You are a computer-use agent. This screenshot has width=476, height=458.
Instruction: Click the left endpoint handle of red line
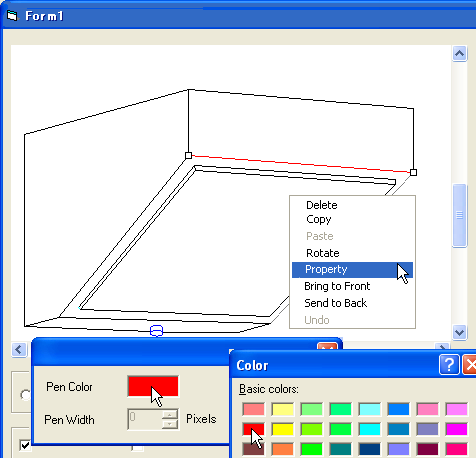point(188,155)
